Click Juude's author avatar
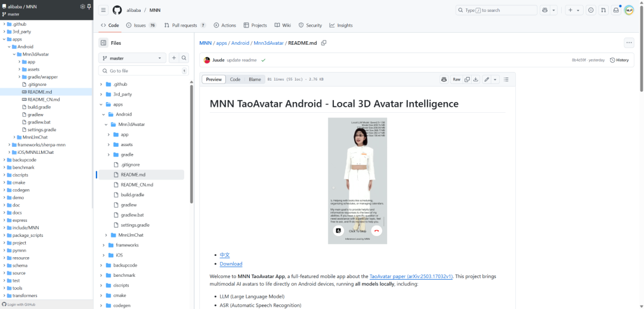The image size is (644, 309). [x=207, y=60]
